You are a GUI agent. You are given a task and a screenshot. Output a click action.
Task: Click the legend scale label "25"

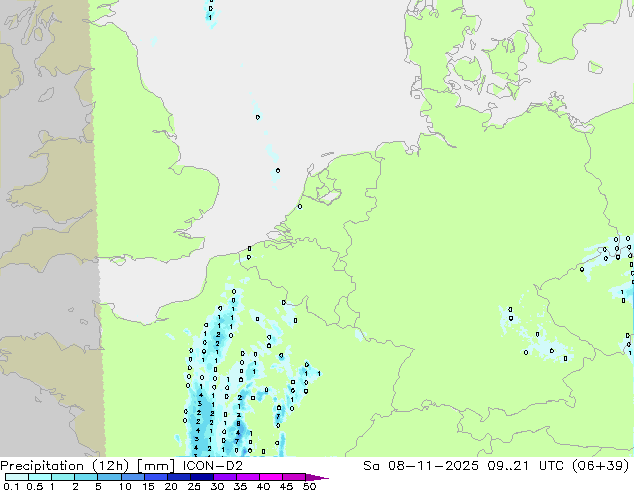[x=194, y=486]
